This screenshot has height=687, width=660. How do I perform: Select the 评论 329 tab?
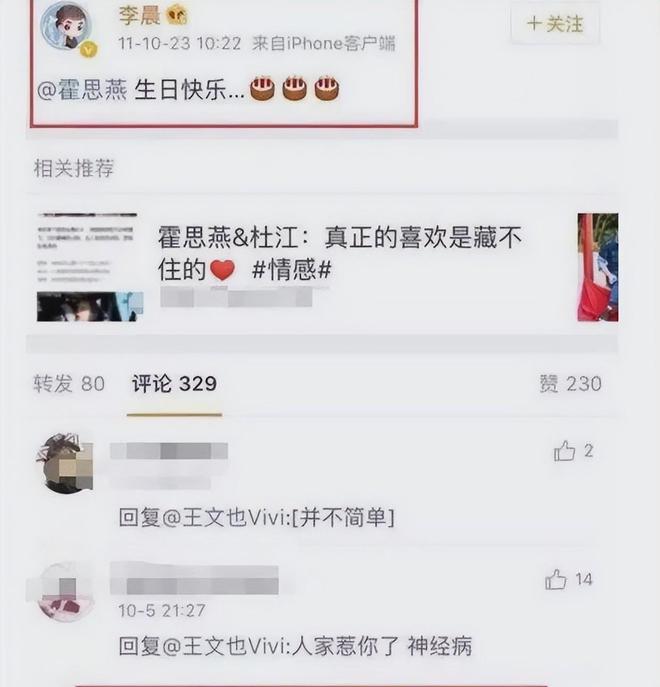tap(174, 384)
